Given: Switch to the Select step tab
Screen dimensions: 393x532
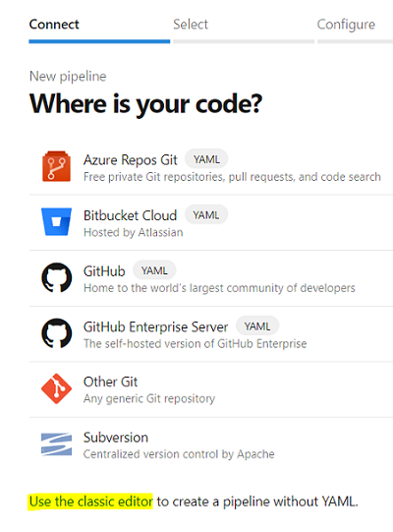Looking at the screenshot, I should tap(191, 25).
